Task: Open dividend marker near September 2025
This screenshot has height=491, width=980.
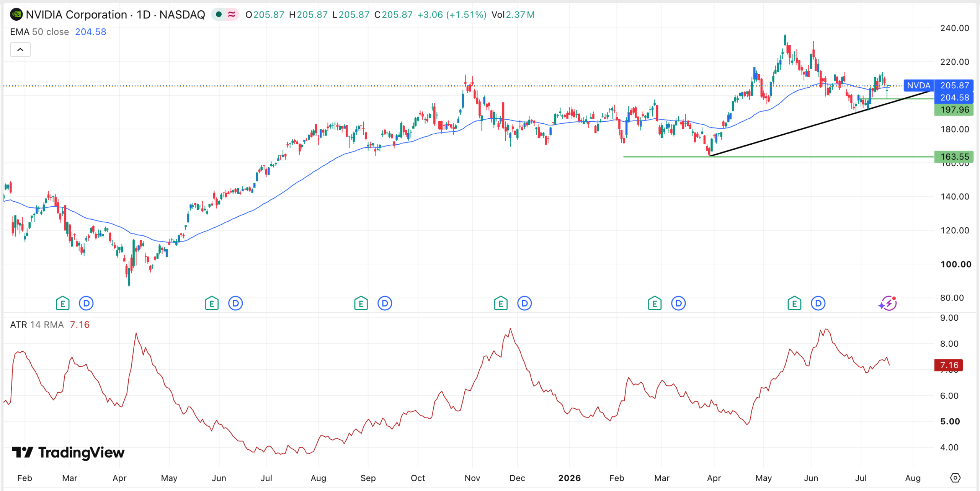Action: [385, 303]
